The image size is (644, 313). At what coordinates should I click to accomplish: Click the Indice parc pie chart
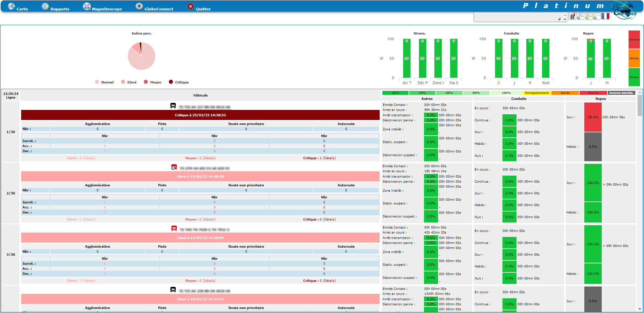[142, 56]
